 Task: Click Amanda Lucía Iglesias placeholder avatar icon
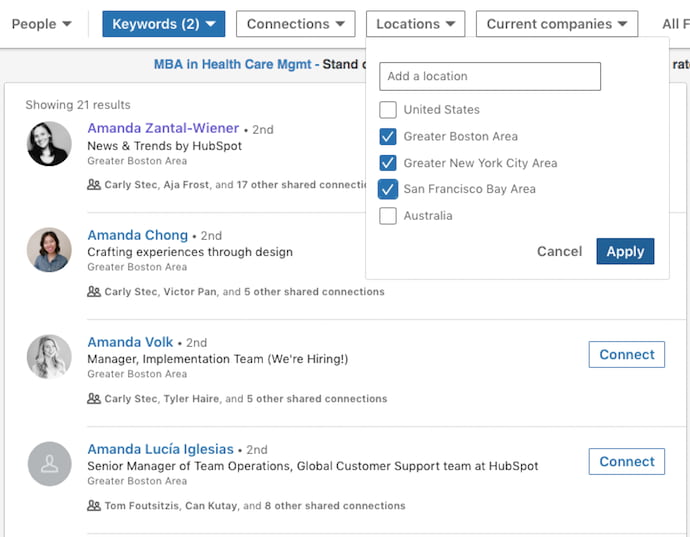[49, 464]
